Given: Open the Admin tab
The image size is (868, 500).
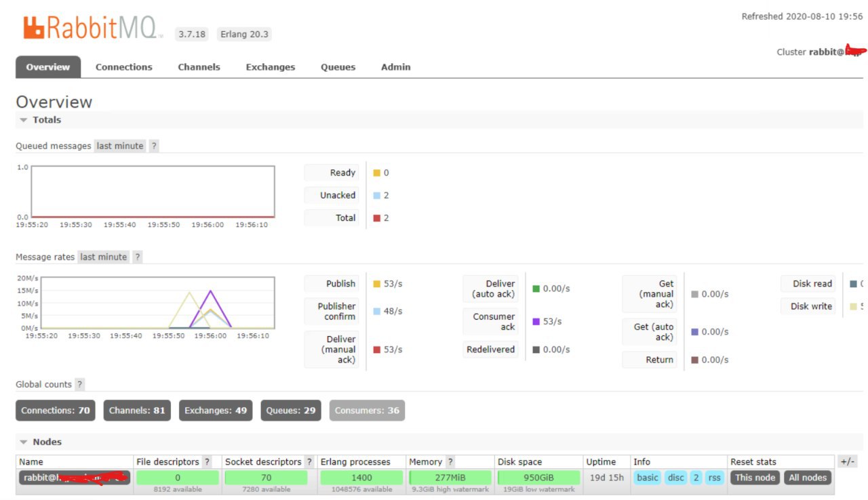Looking at the screenshot, I should click(396, 67).
